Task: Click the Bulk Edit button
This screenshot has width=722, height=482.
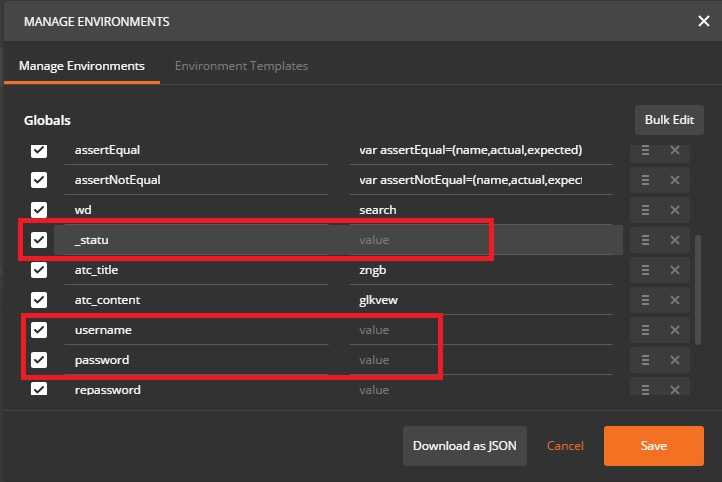Action: coord(669,120)
